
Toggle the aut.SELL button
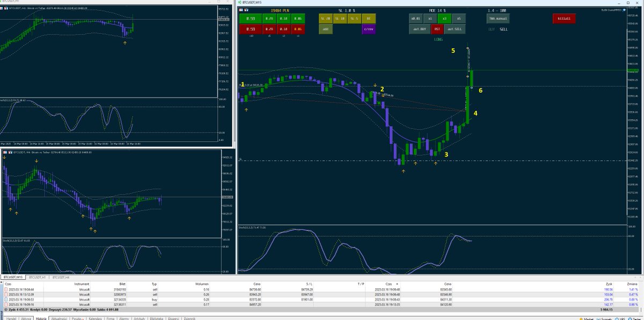pos(456,30)
